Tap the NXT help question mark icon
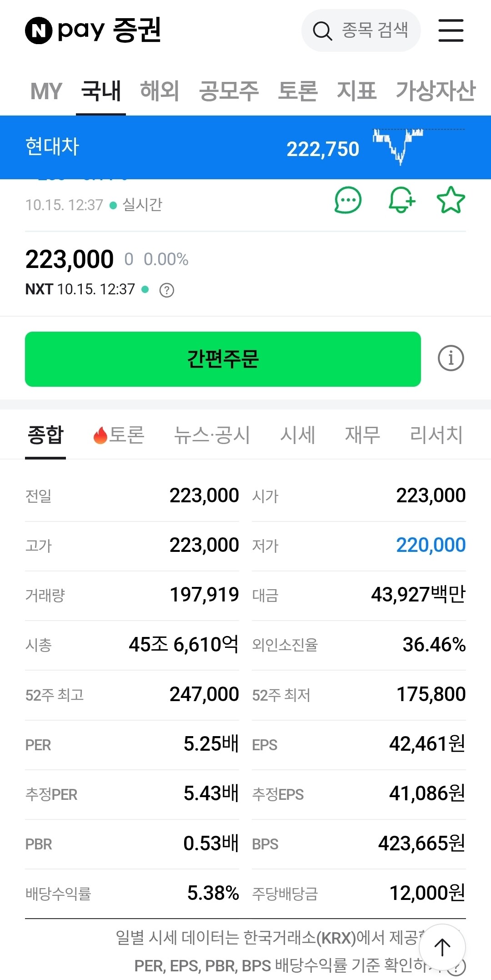 click(167, 290)
